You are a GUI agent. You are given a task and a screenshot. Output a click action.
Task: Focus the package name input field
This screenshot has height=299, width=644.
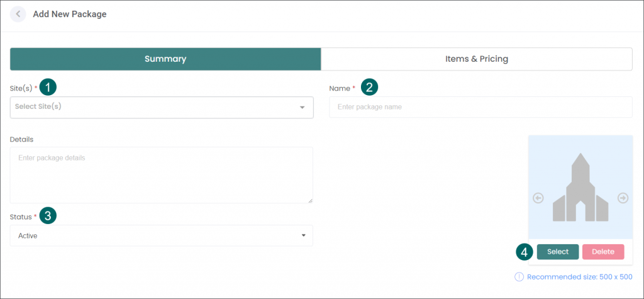click(481, 107)
